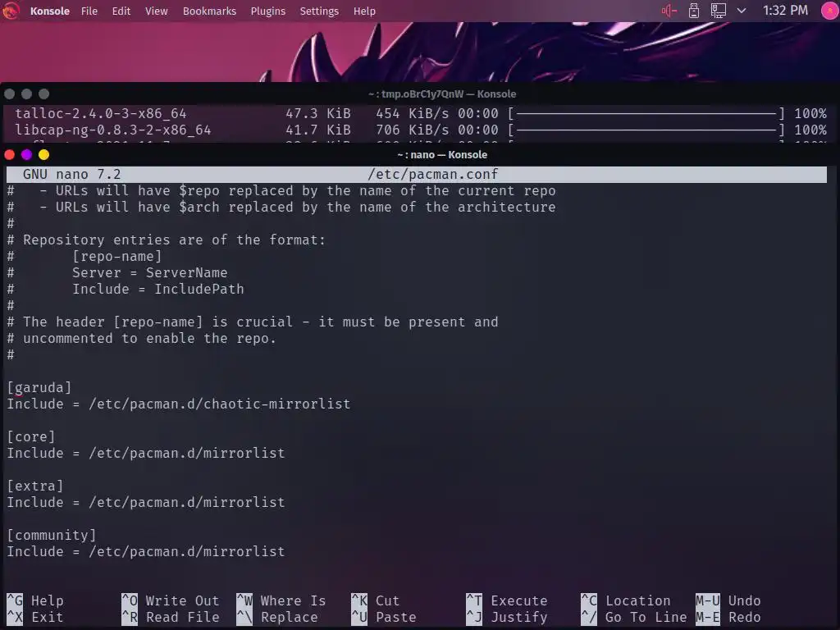Open the Plugins menu
The image size is (840, 630).
coord(268,11)
